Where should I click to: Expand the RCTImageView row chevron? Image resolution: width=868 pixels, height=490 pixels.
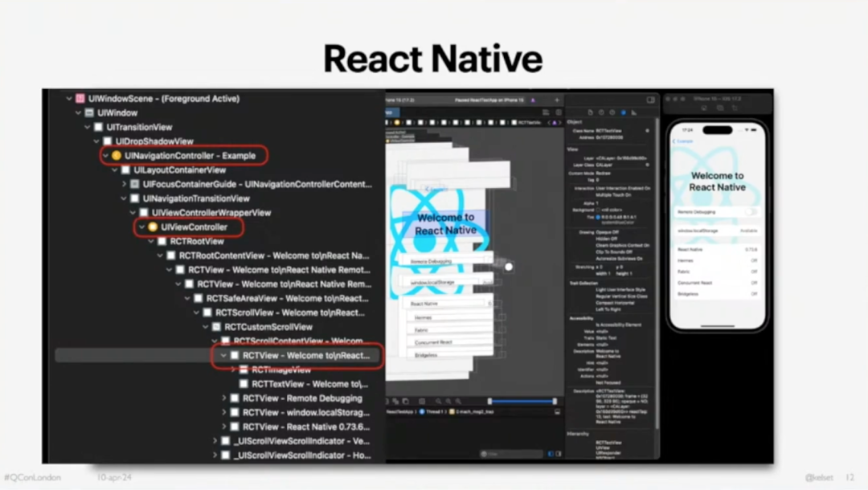(x=233, y=370)
